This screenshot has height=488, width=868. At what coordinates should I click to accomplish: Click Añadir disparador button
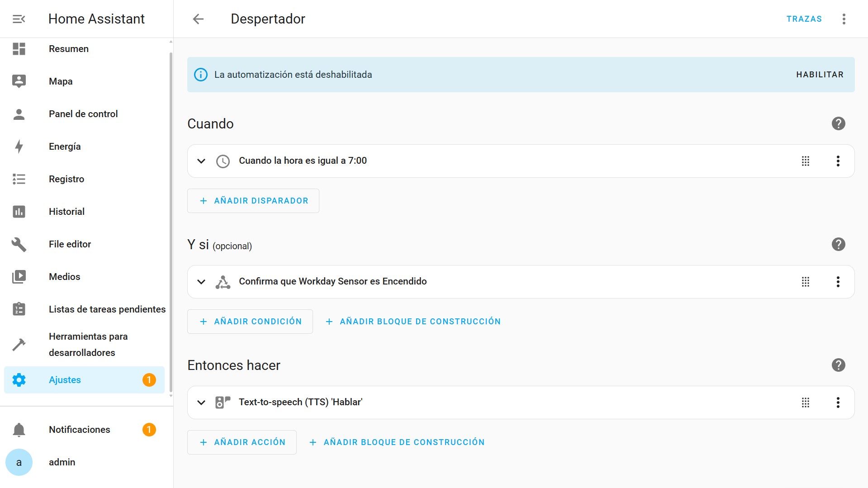click(253, 201)
